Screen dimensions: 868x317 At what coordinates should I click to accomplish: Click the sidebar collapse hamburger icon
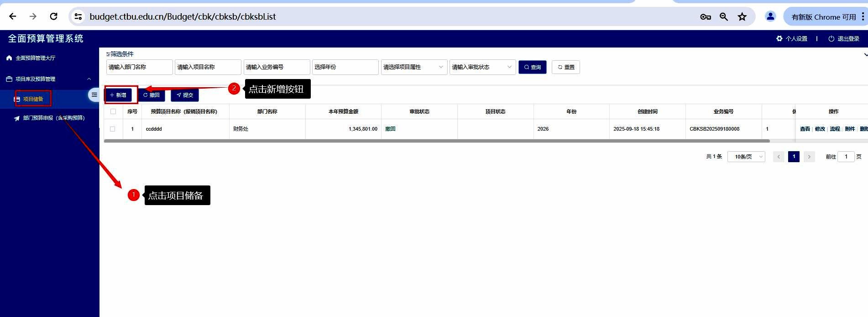(94, 95)
